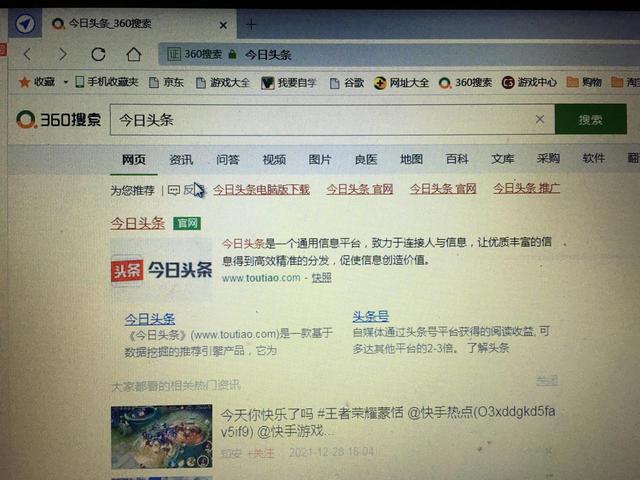The image size is (640, 480).
Task: Open 谷歌 bookmark
Action: tap(347, 83)
